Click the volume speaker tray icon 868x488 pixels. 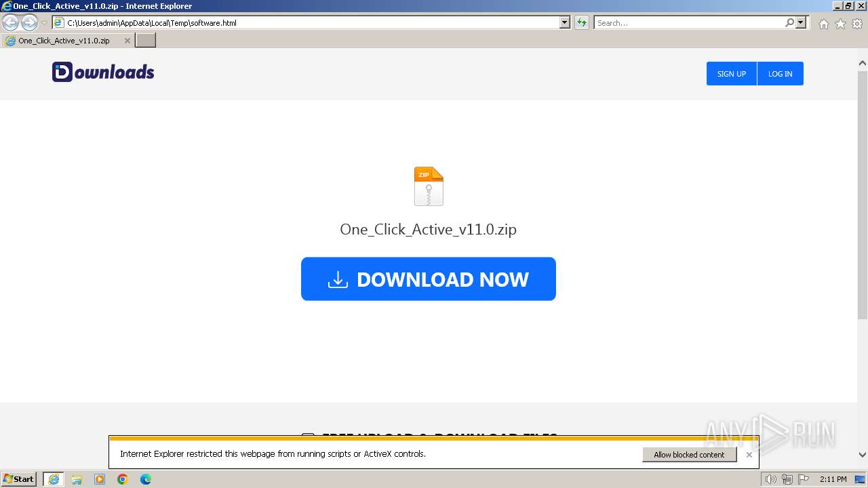770,479
